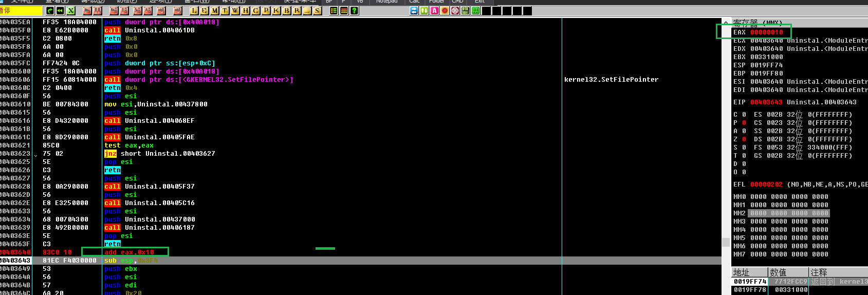Open Windows list with W button
Screen dimensions: 868x295
point(235,10)
